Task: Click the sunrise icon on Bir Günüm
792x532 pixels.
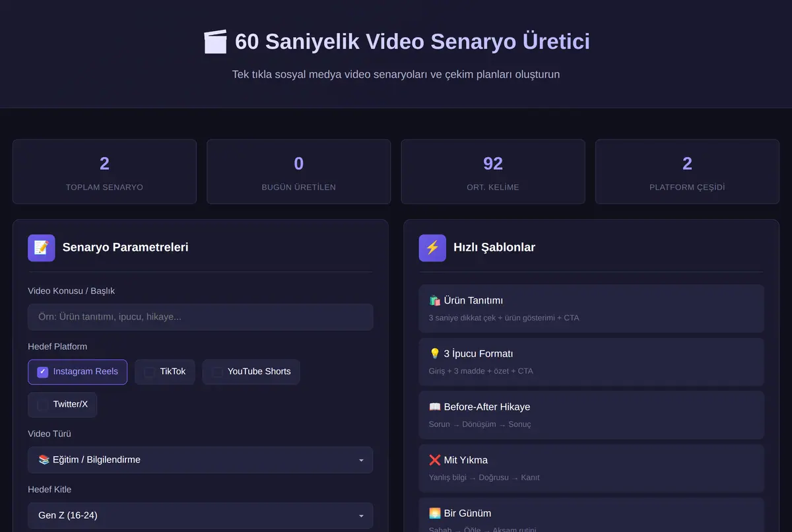Action: pos(435,513)
